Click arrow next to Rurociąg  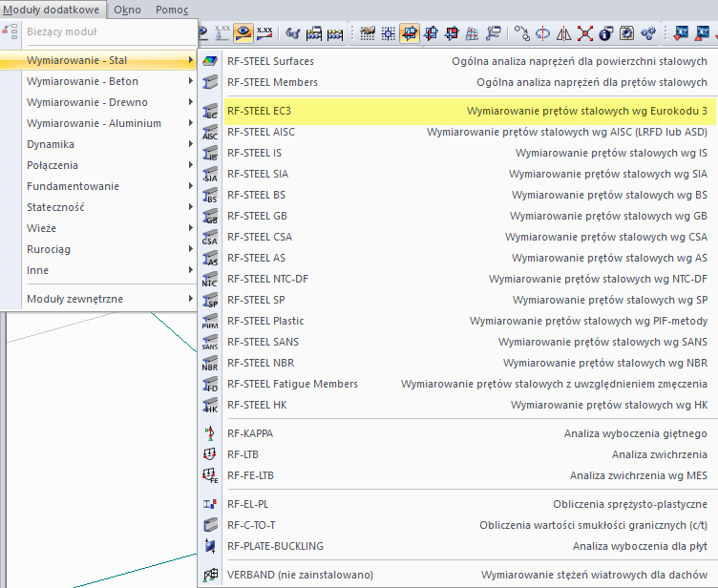191,249
